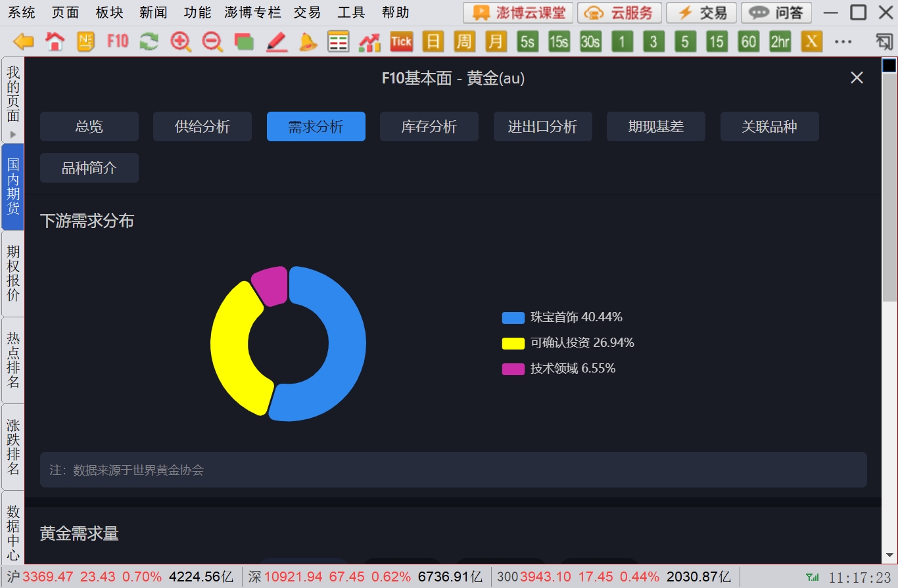898x588 pixels.
Task: Select the daily 日 period icon
Action: (x=433, y=42)
